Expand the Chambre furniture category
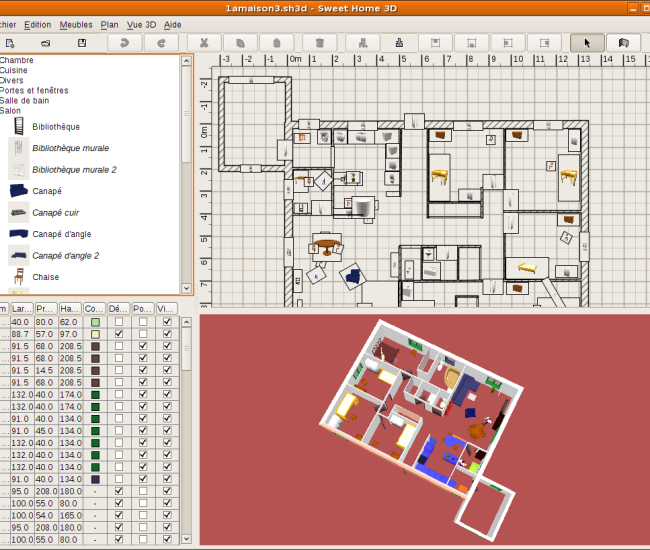Screen dimensions: 650x550 click(x=17, y=60)
